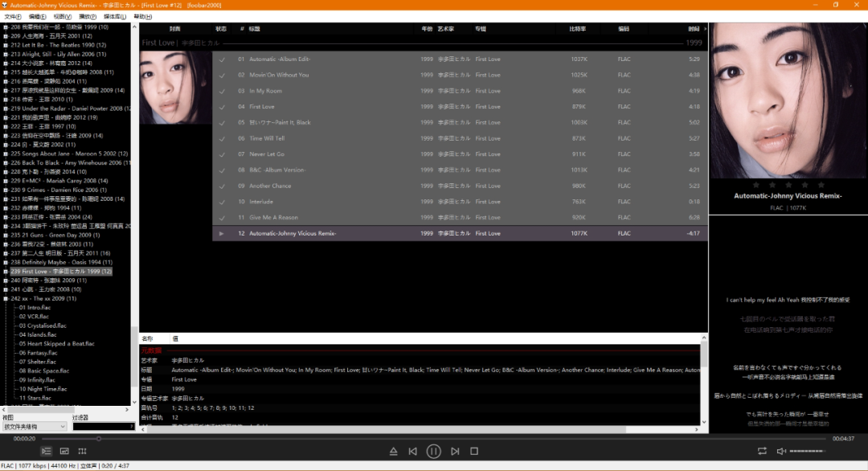This screenshot has width=868, height=471.
Task: Select '230 9 Crimes - Damien Rice' row
Action: click(x=59, y=190)
